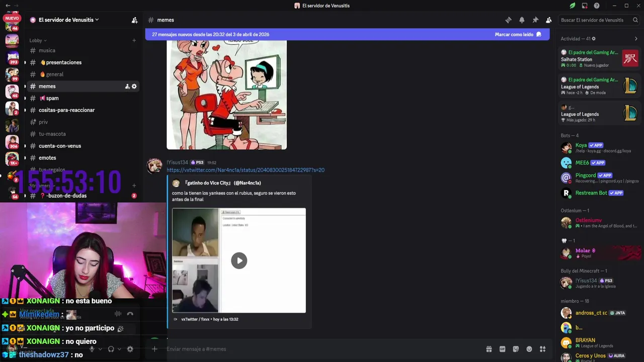Click the green leaf icon in title bar
This screenshot has width=644, height=362.
click(x=573, y=6)
